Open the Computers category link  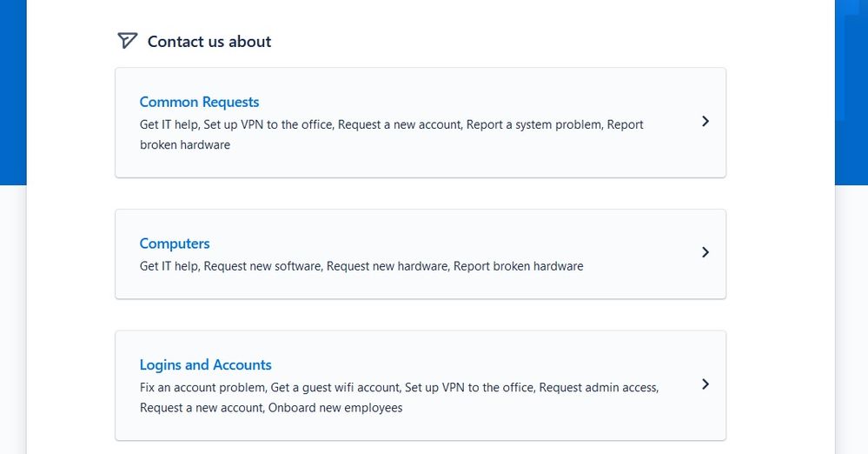click(x=175, y=244)
